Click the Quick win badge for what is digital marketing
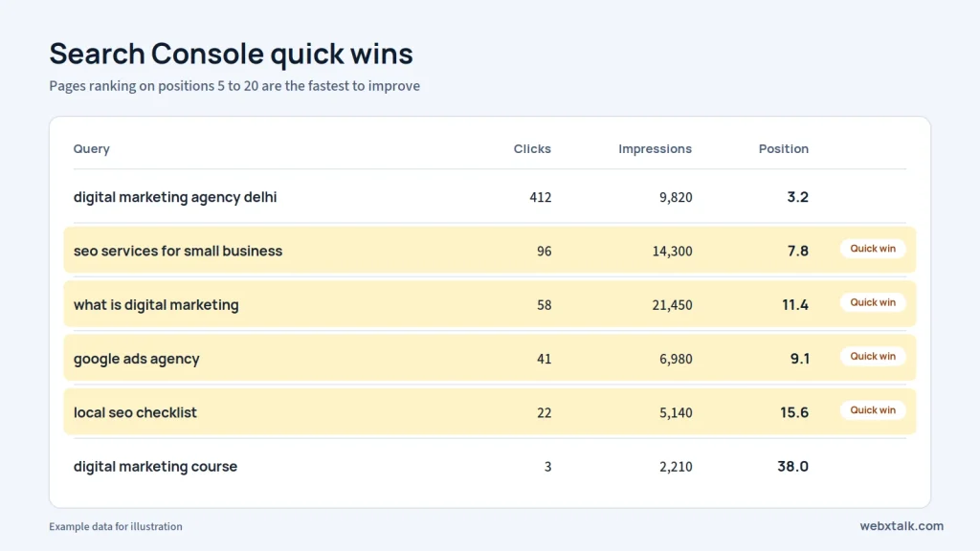The width and height of the screenshot is (980, 551). pyautogui.click(x=873, y=302)
